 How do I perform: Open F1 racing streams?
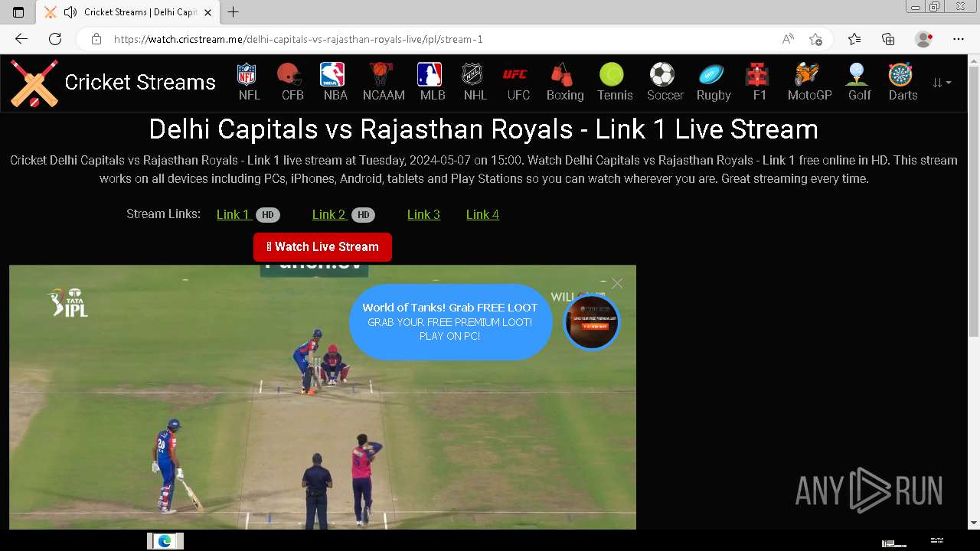(x=759, y=82)
